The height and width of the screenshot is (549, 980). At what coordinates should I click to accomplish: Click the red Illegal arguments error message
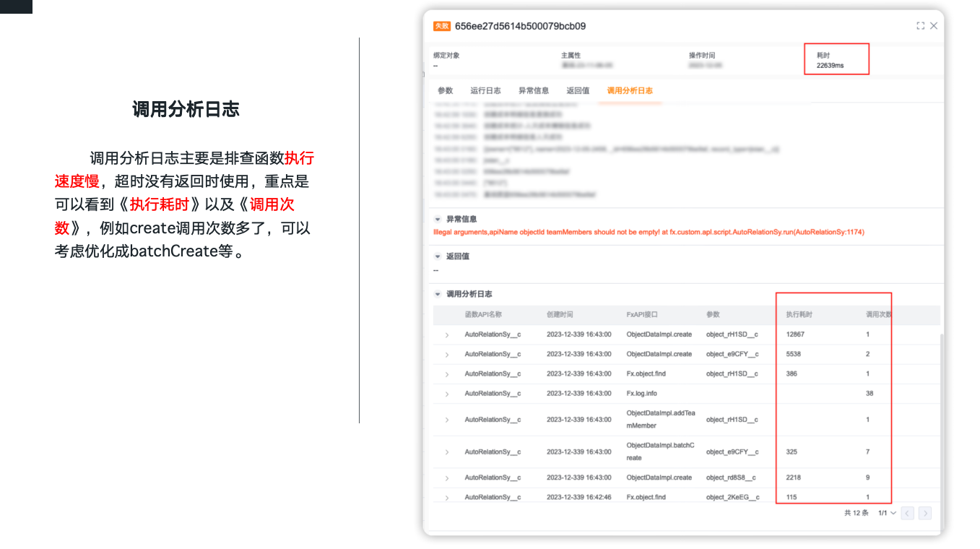[x=649, y=233]
